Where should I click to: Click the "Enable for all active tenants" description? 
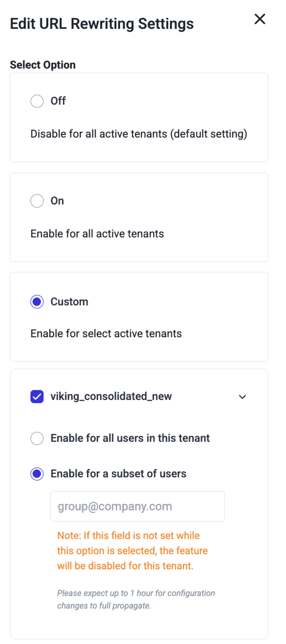click(x=97, y=234)
